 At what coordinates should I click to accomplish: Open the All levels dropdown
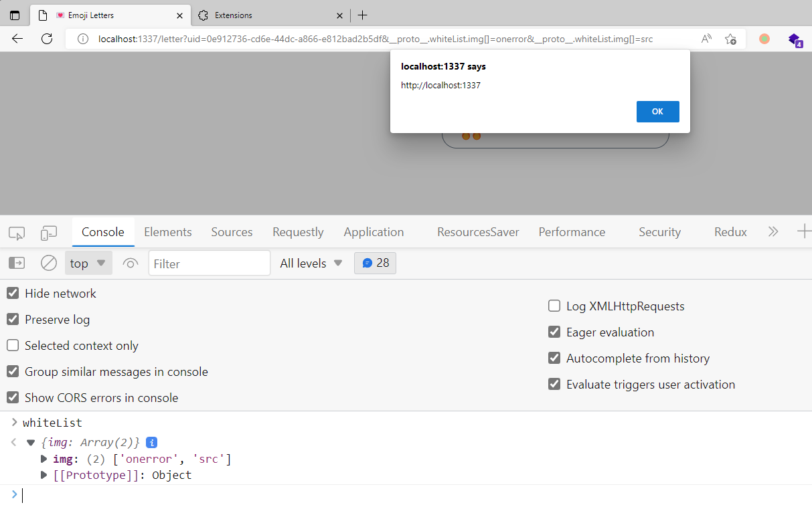(x=311, y=263)
